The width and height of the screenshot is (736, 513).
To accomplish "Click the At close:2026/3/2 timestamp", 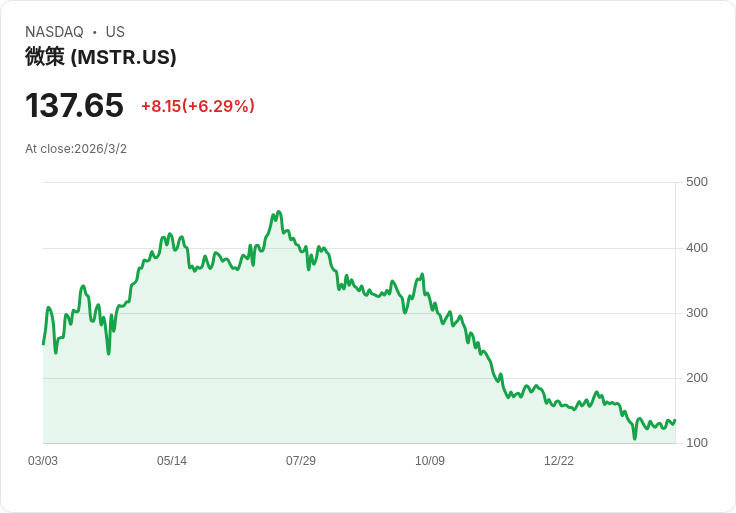I will click(76, 149).
